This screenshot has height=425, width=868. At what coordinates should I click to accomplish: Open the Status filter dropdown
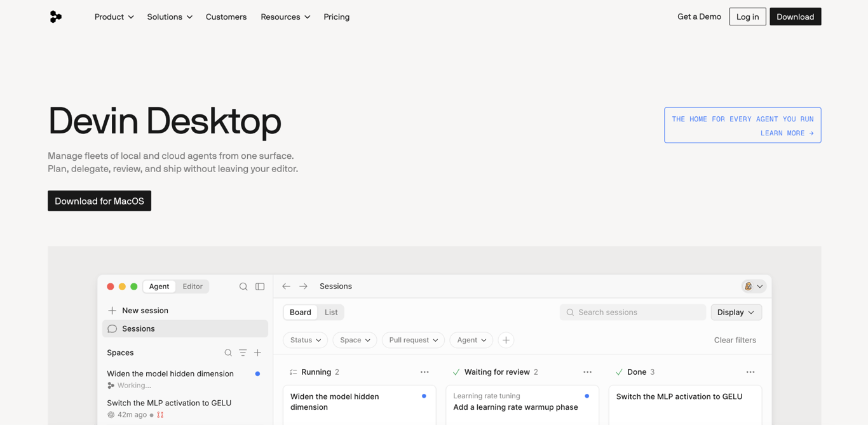306,340
